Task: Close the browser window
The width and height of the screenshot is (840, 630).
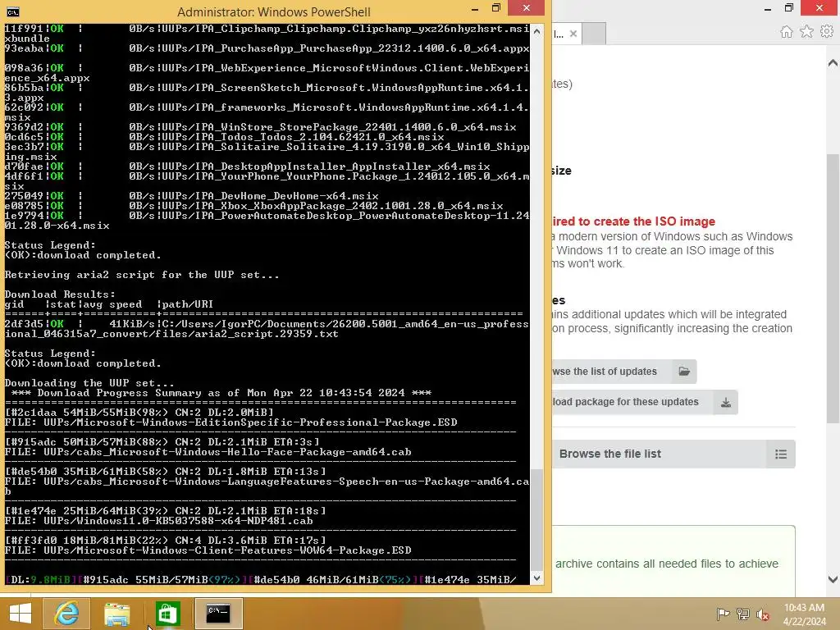Action: tap(819, 8)
